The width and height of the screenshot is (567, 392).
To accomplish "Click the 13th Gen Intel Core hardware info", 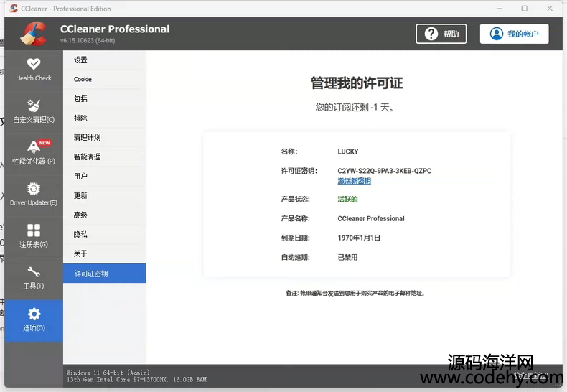I will 136,379.
